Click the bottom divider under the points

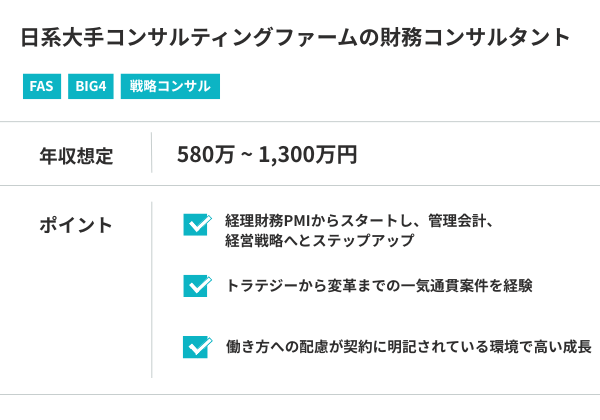click(300, 394)
